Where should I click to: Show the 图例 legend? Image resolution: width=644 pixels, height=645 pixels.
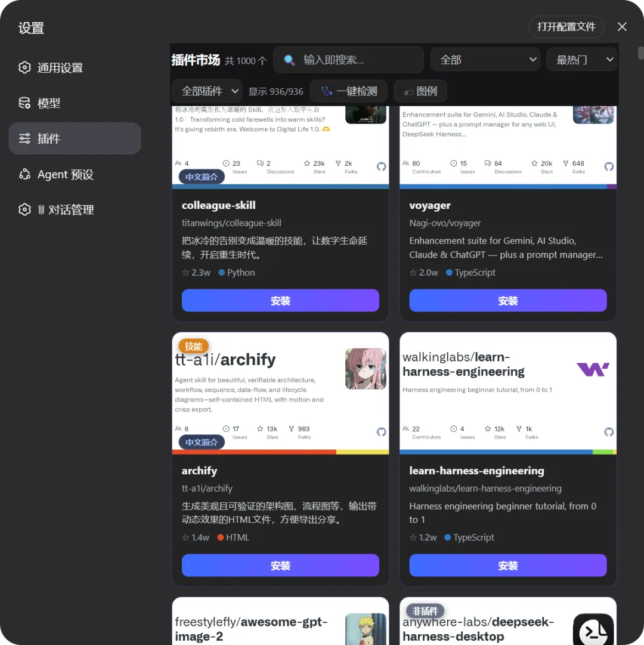click(x=420, y=91)
